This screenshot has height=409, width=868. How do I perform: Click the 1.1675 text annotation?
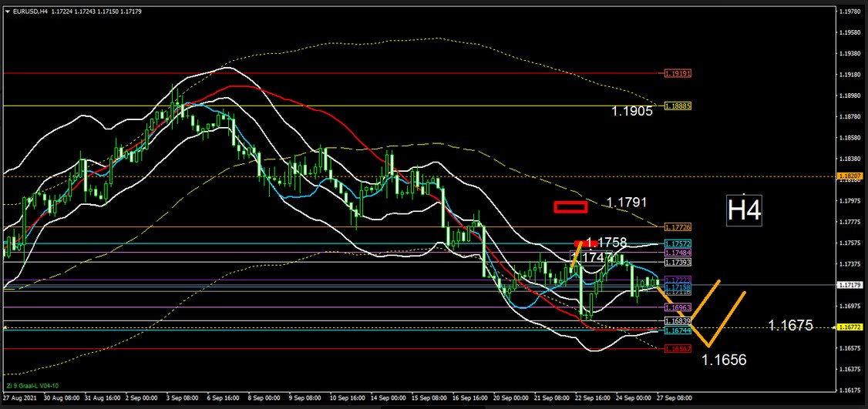coord(790,326)
